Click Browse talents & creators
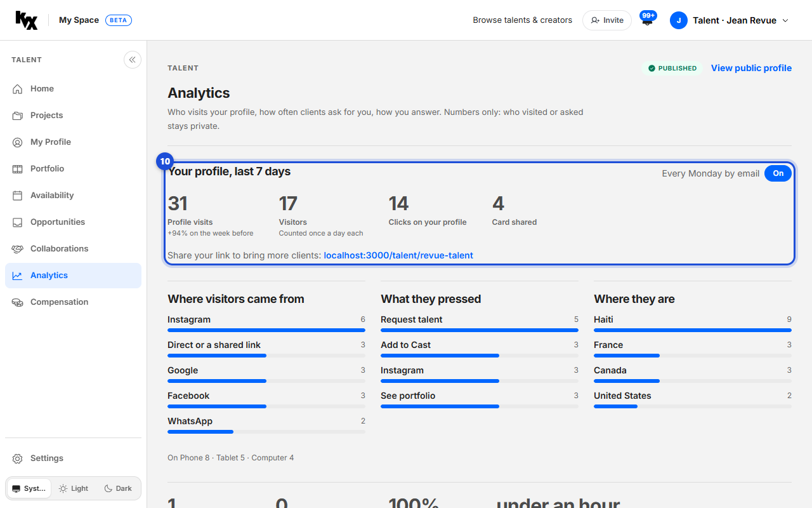812x508 pixels. click(x=523, y=20)
